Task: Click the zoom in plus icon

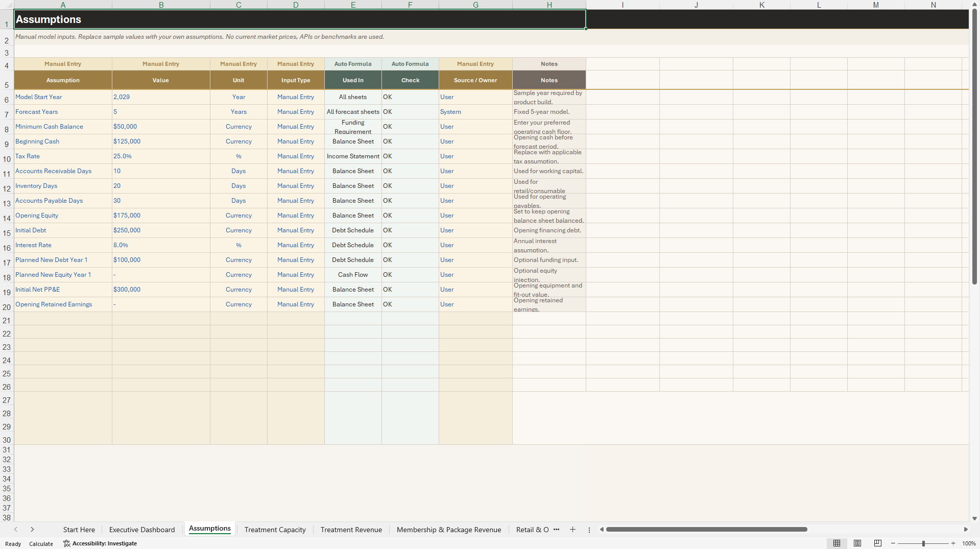Action: pyautogui.click(x=953, y=543)
